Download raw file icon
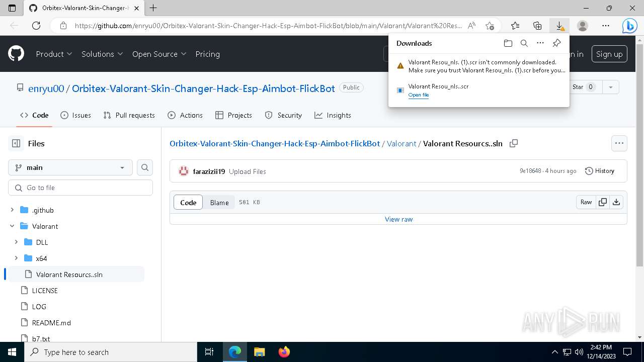Screen dimensions: 644x362 (x=616, y=202)
